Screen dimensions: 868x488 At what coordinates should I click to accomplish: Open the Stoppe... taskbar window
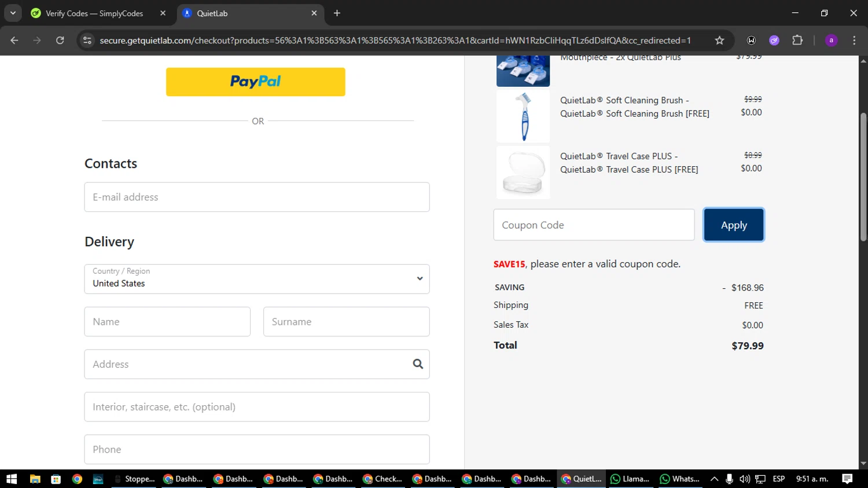click(x=135, y=479)
